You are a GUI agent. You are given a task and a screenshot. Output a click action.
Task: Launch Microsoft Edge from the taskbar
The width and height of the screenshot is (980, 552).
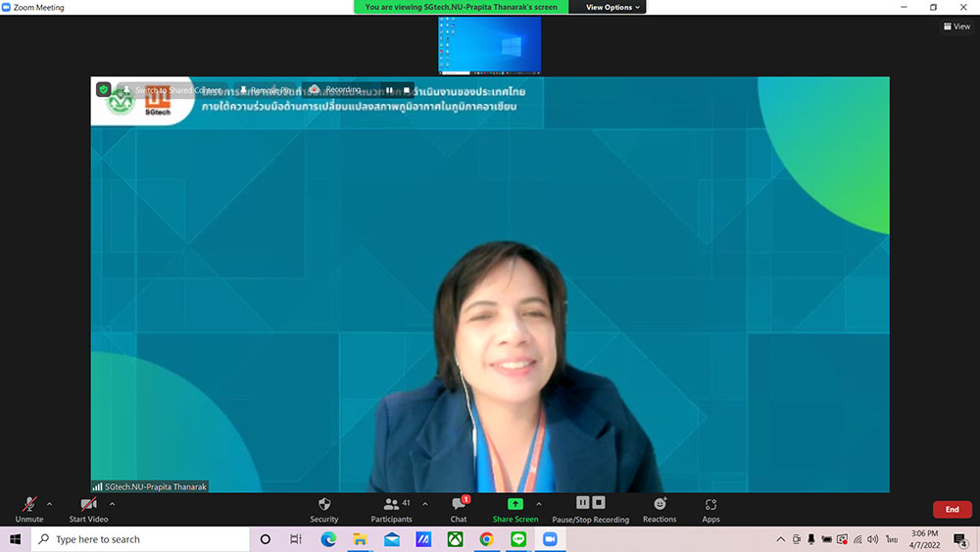coord(328,539)
